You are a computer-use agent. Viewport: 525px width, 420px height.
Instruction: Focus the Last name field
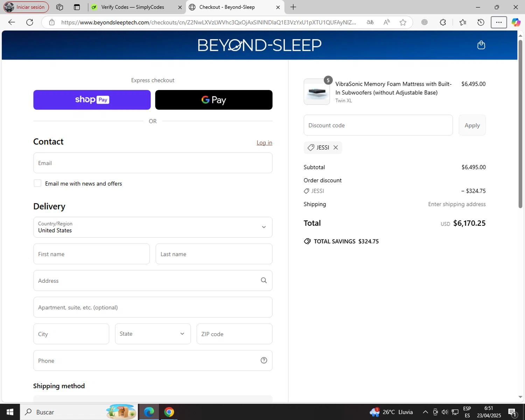[214, 254]
